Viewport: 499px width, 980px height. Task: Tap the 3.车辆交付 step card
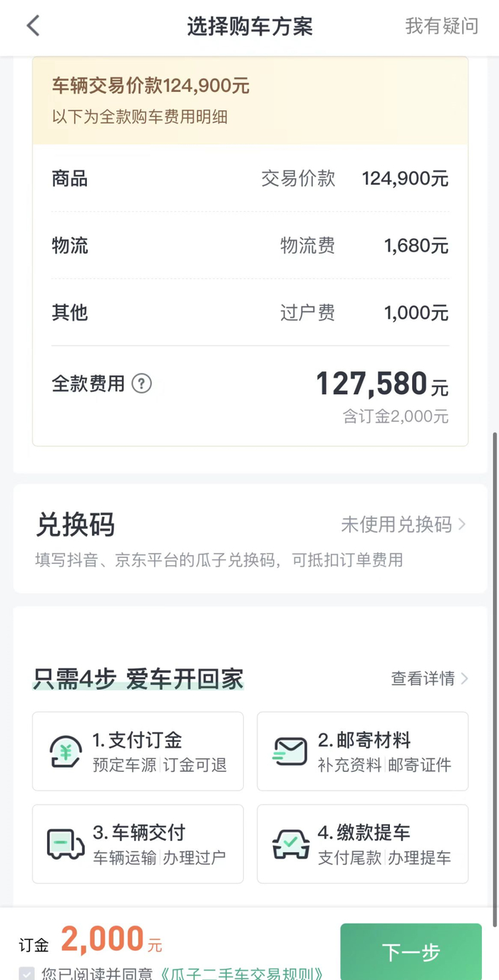click(138, 844)
